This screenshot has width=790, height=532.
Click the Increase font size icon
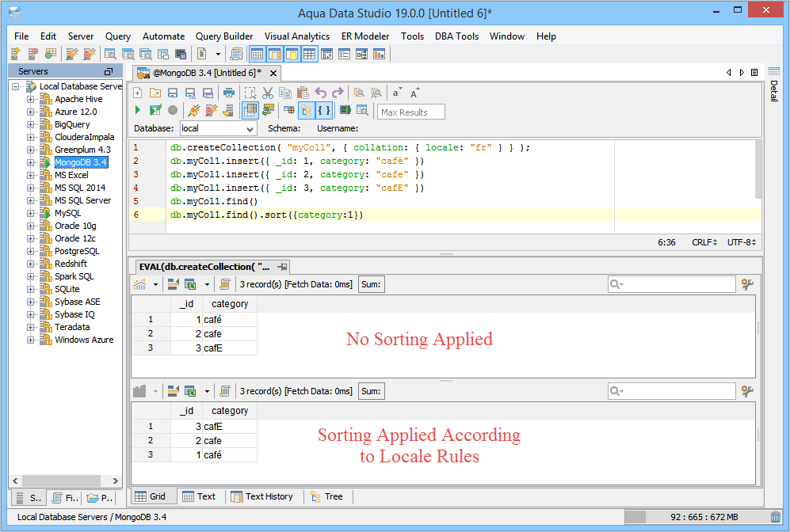(x=414, y=93)
